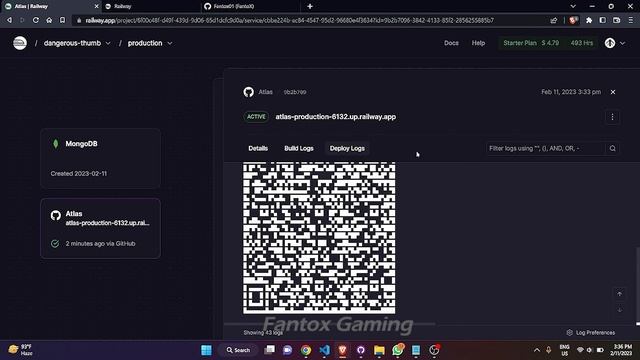
Task: Click the MongoDB leaf icon
Action: [56, 144]
